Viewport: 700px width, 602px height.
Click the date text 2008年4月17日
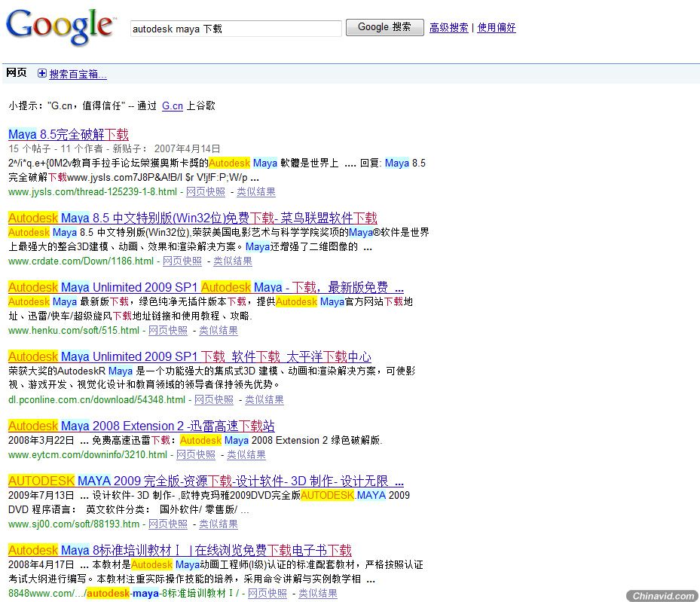(41, 564)
